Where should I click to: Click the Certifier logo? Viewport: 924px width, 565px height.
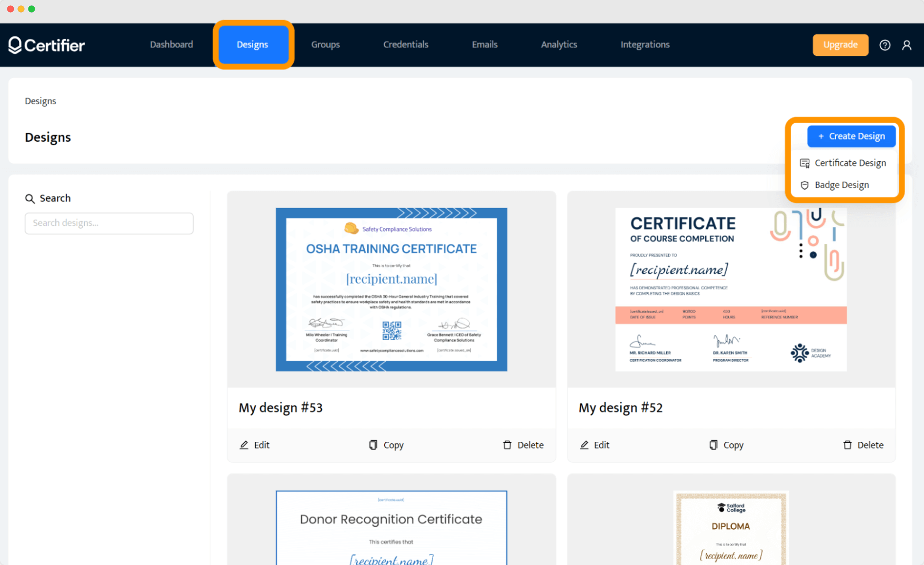pyautogui.click(x=46, y=45)
